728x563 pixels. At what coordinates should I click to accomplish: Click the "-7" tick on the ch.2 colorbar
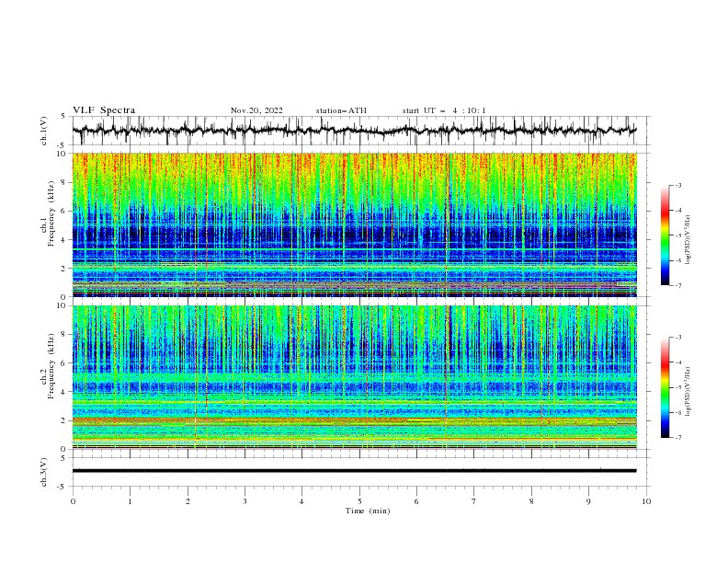[678, 438]
